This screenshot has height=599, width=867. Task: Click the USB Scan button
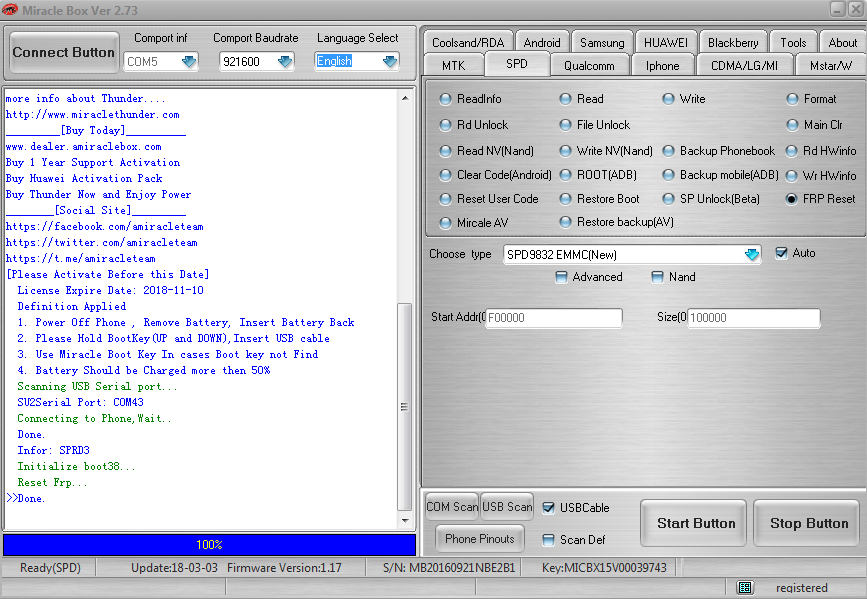point(507,507)
